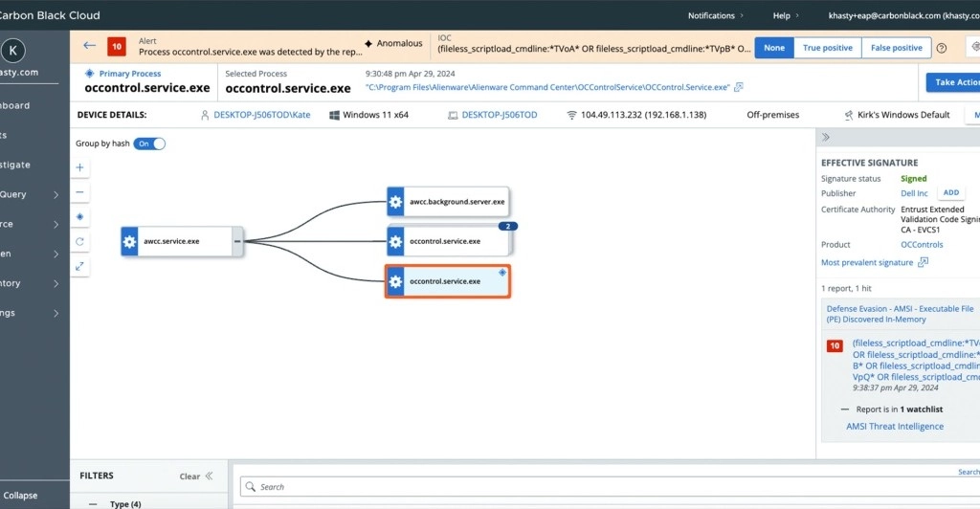Image resolution: width=980 pixels, height=509 pixels.
Task: Click the device icon next to DESKTOP-J506TOD
Action: [x=453, y=116]
